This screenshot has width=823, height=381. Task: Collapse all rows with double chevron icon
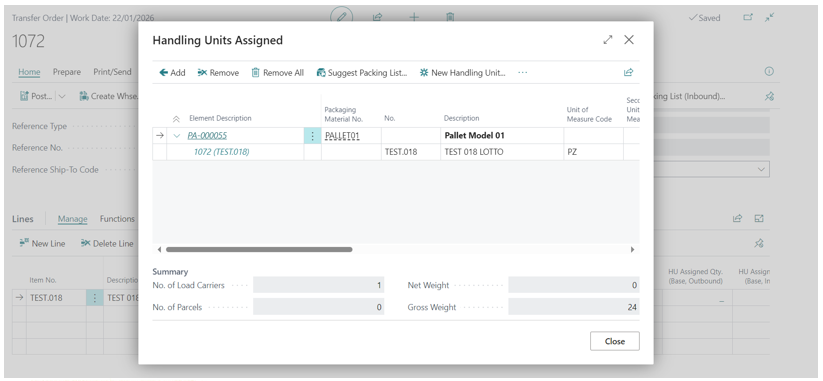tap(176, 119)
